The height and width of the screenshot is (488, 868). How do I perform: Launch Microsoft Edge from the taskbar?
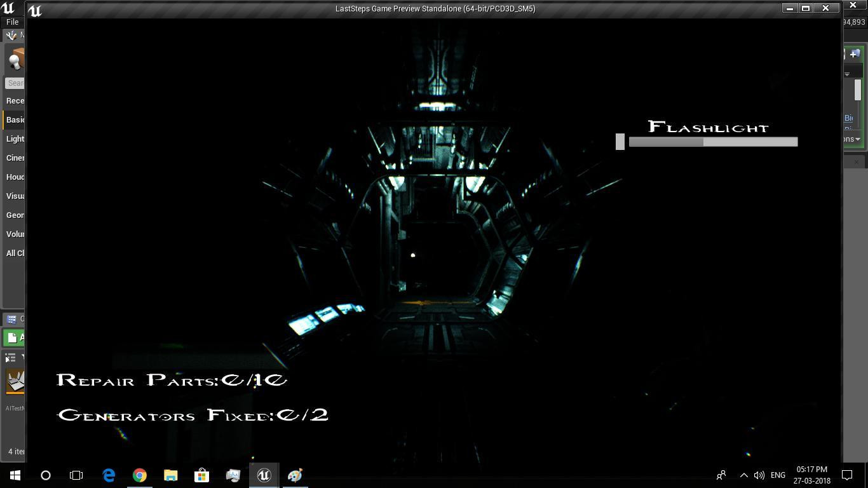point(109,475)
